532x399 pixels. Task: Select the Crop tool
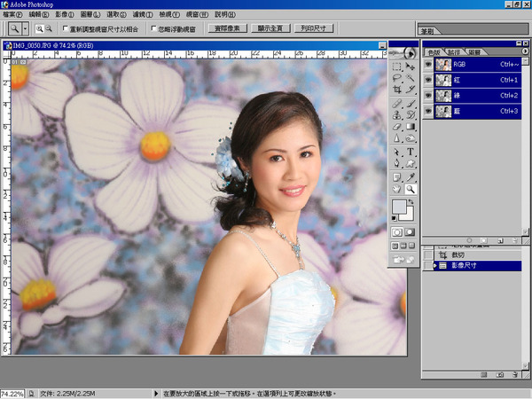(397, 90)
